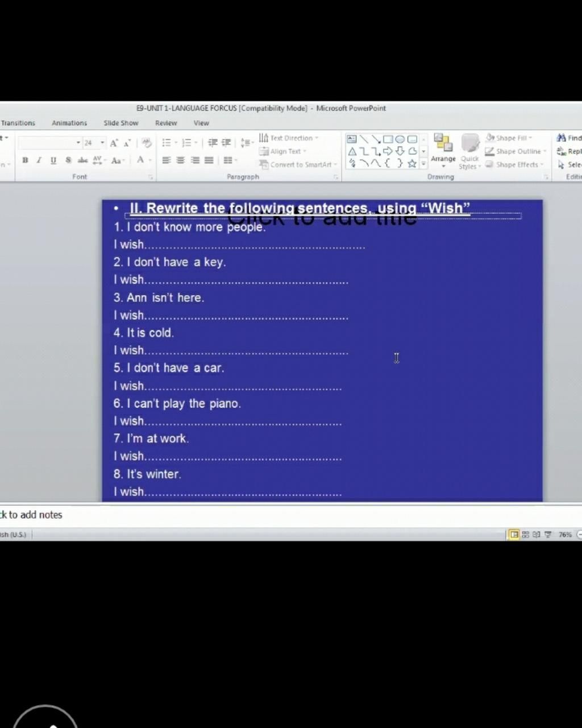Open the View tab
The width and height of the screenshot is (582, 728).
201,123
